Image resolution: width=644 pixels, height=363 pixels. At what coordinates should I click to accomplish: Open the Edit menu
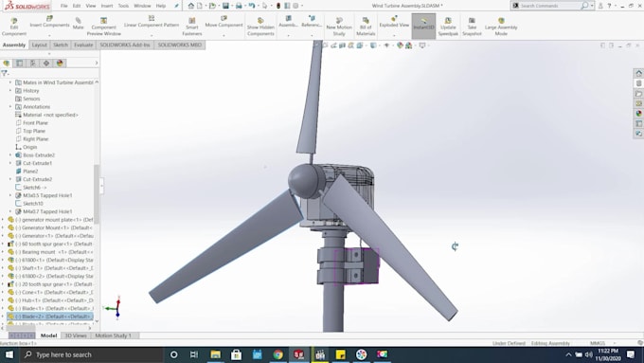point(77,6)
